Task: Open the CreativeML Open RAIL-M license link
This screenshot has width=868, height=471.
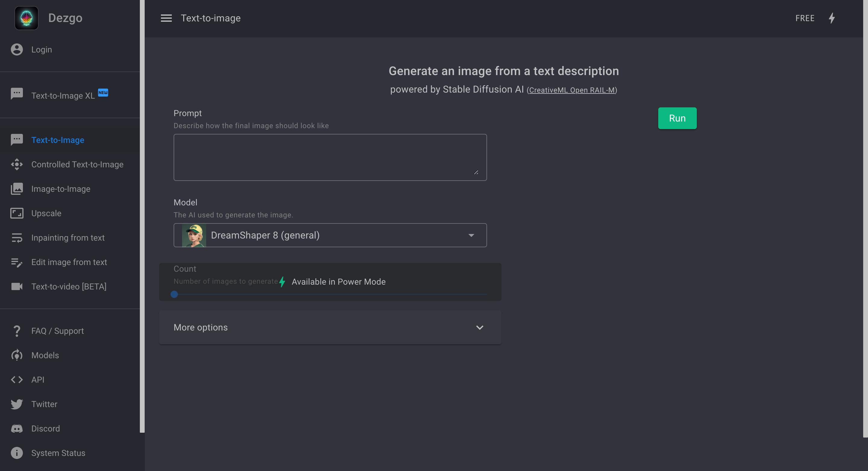Action: tap(572, 90)
